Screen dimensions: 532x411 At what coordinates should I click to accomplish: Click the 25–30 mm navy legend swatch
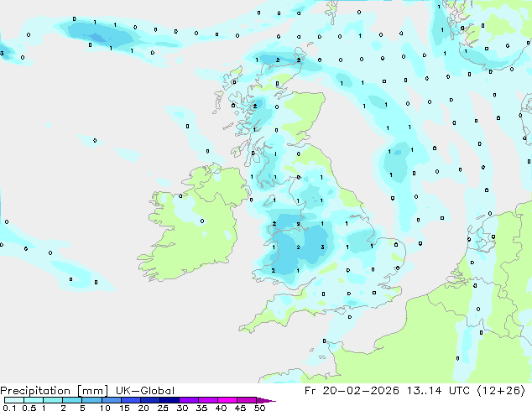coord(170,400)
